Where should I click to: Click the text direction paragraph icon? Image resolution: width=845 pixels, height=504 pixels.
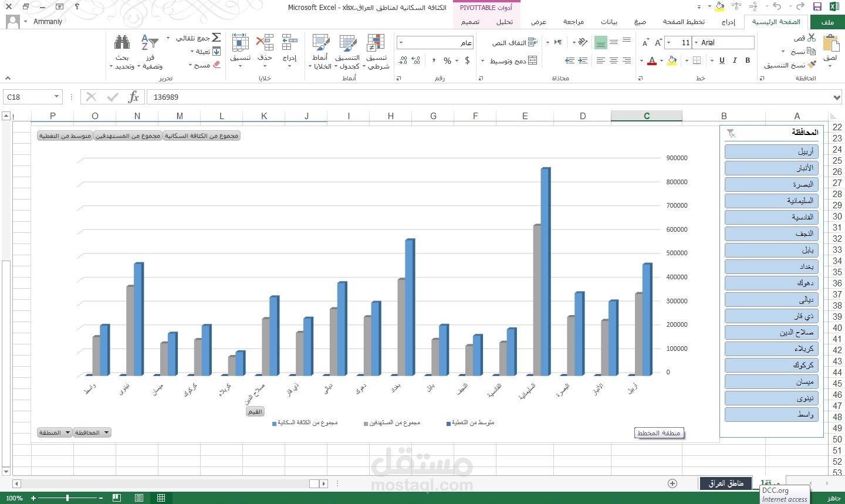point(558,42)
